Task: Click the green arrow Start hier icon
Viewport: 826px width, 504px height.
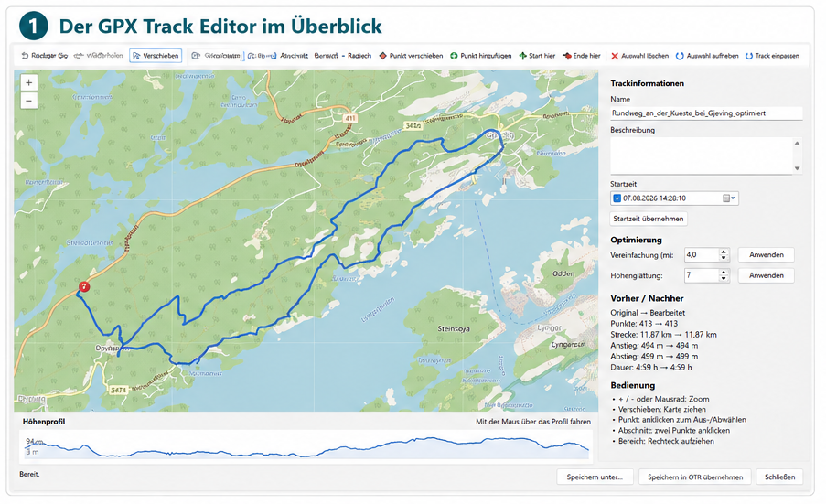Action: click(x=522, y=56)
